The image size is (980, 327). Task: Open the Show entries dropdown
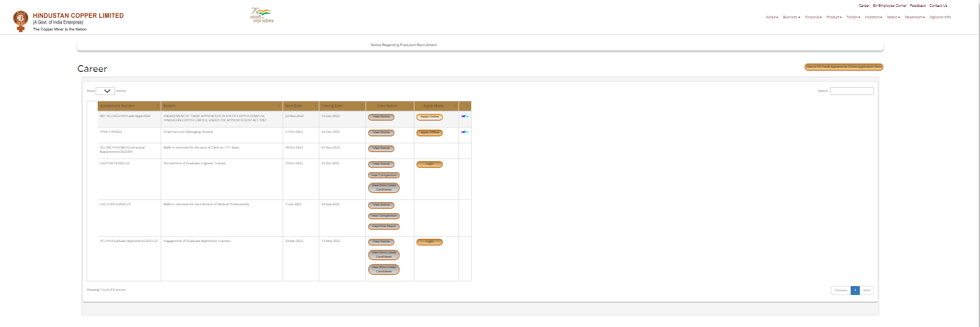tap(105, 91)
